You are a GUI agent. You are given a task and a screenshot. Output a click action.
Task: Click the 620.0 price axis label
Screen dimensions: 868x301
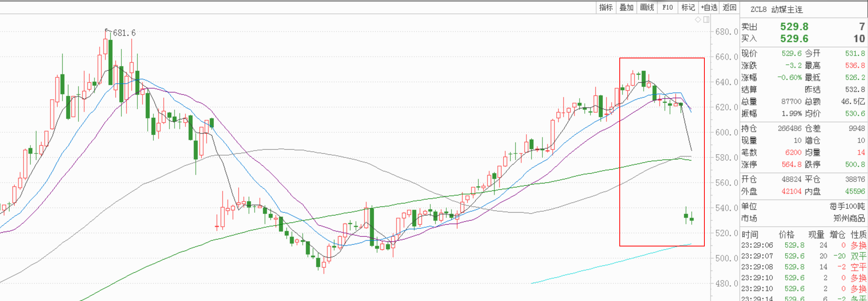click(727, 107)
